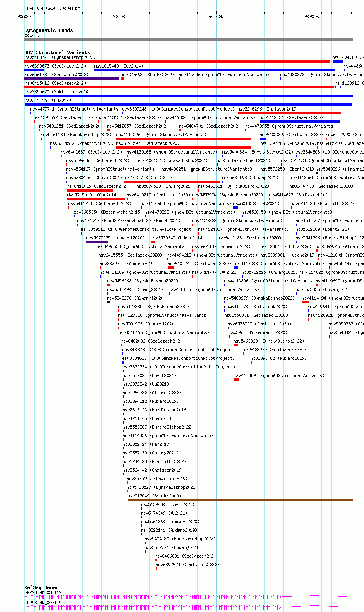The height and width of the screenshot is (612, 364).
Task: Select the nsv5975235 (Almarri2020) purple bar
Action: coord(97,242)
